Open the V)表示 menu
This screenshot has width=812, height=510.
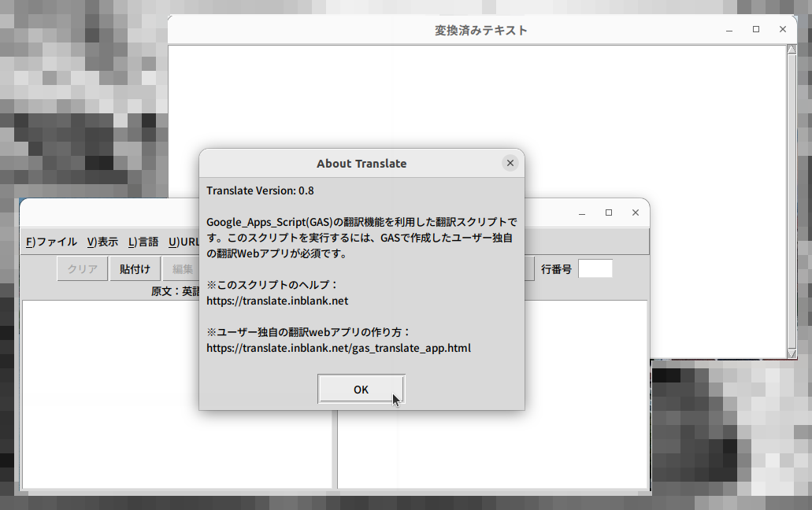[x=102, y=242]
